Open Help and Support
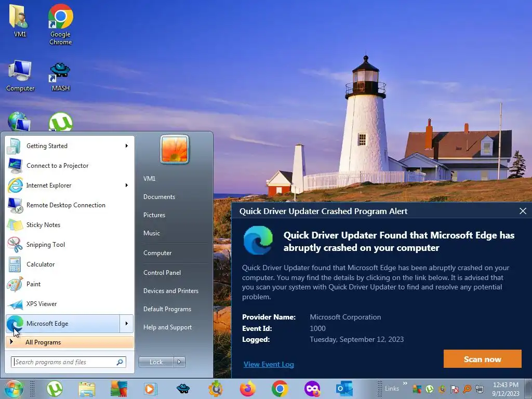This screenshot has height=399, width=532. click(x=168, y=327)
